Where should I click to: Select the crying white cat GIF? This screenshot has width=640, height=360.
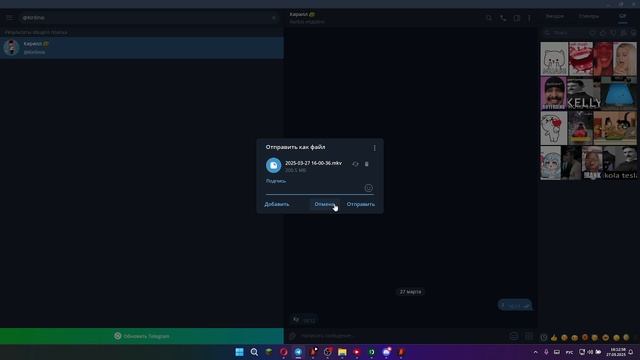(554, 58)
